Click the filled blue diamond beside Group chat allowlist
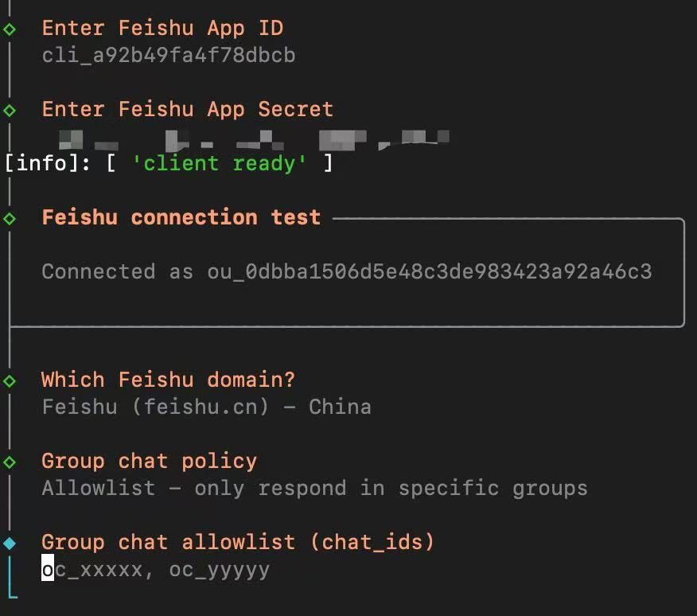This screenshot has width=697, height=616. (10, 543)
